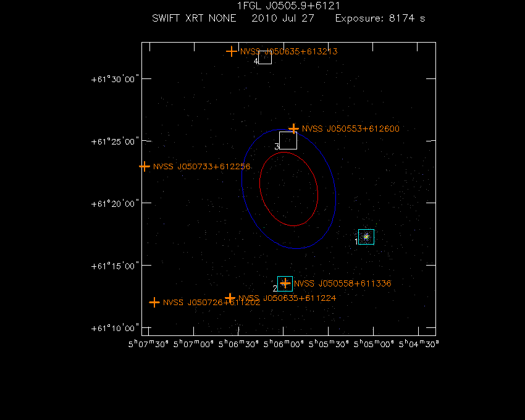This screenshot has width=525, height=420.
Task: Click the 2010 Jul 27 date text
Action: pyautogui.click(x=283, y=18)
